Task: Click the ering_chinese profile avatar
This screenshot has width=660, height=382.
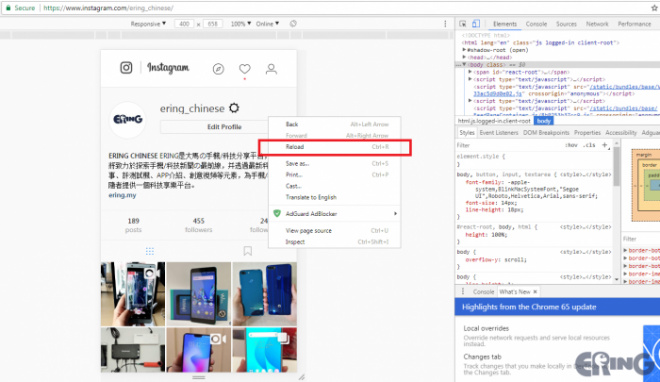Action: point(128,119)
